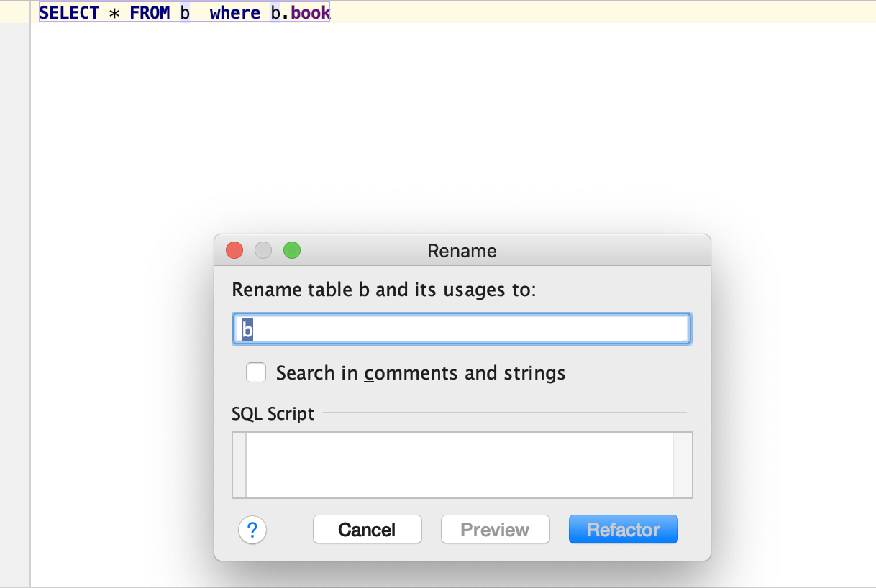876x588 pixels.
Task: Click the book column name in query
Action: tap(310, 13)
